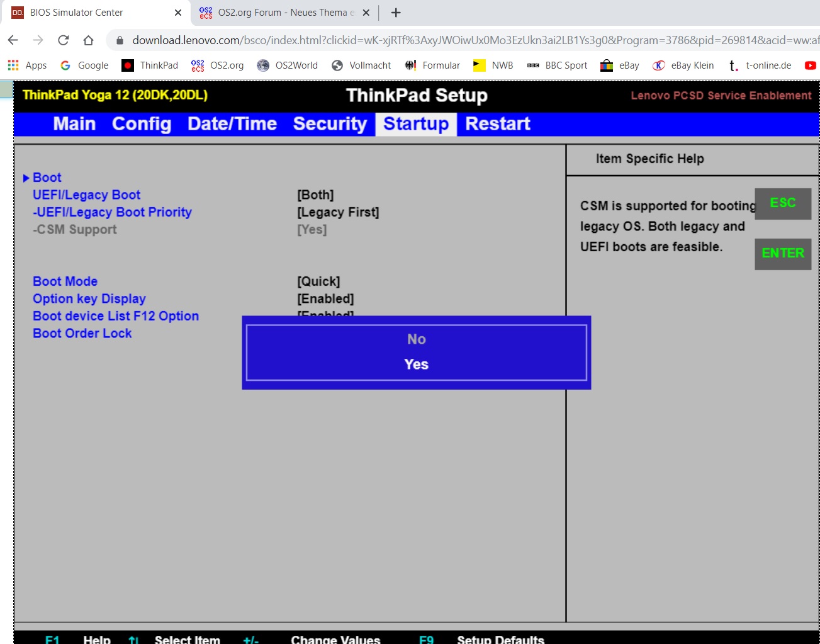Change the [Both] boot value
Image resolution: width=820 pixels, height=644 pixels.
(315, 195)
